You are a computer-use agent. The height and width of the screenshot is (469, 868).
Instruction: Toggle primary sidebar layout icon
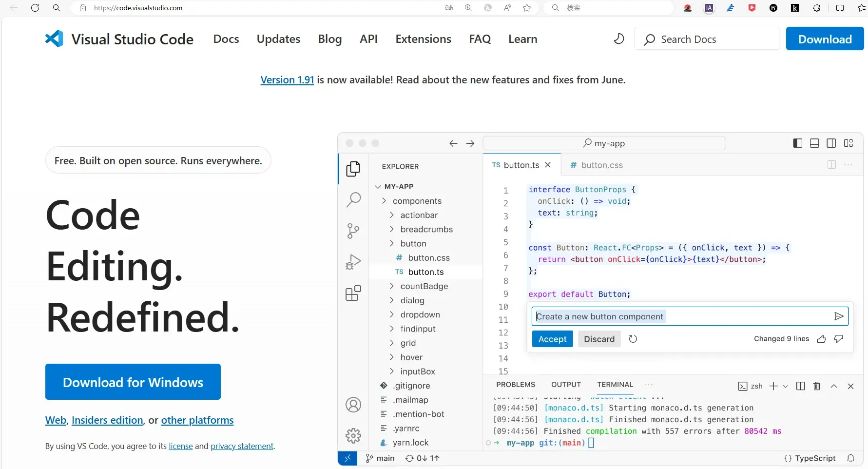pyautogui.click(x=798, y=143)
